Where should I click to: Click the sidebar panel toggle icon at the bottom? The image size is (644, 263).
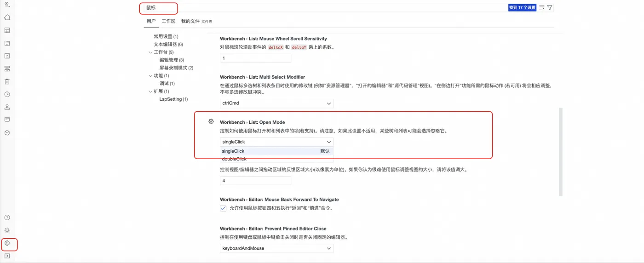pyautogui.click(x=7, y=256)
